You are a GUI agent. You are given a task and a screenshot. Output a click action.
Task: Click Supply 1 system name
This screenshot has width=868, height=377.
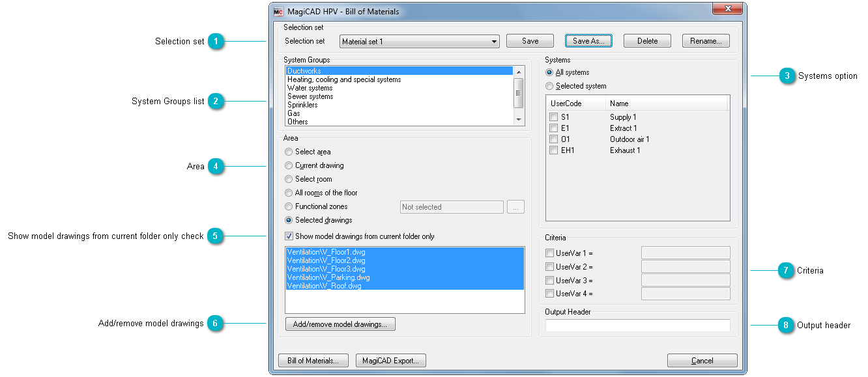[x=624, y=117]
